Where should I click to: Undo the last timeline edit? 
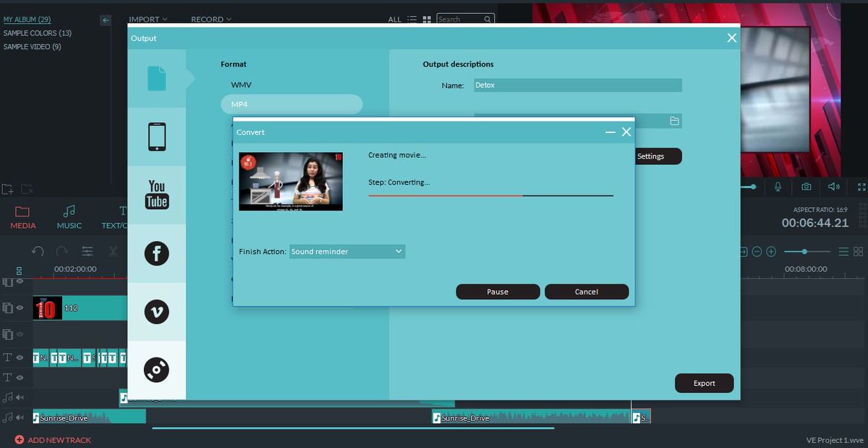pyautogui.click(x=38, y=251)
